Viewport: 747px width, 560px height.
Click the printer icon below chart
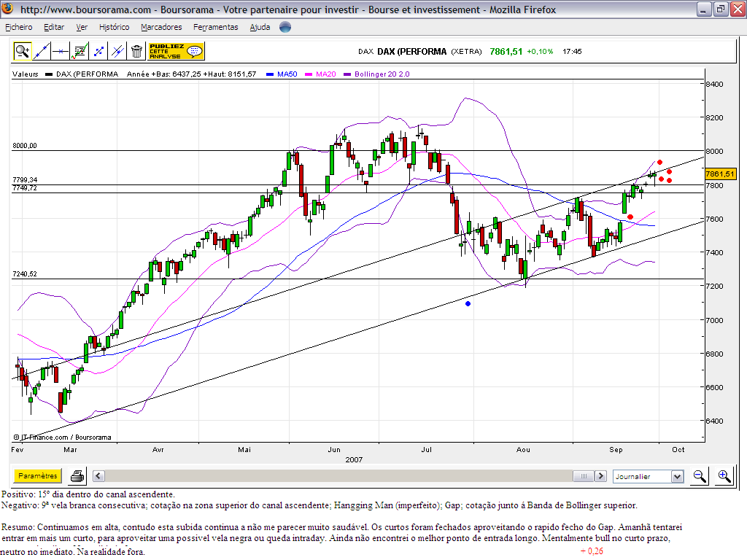[77, 475]
